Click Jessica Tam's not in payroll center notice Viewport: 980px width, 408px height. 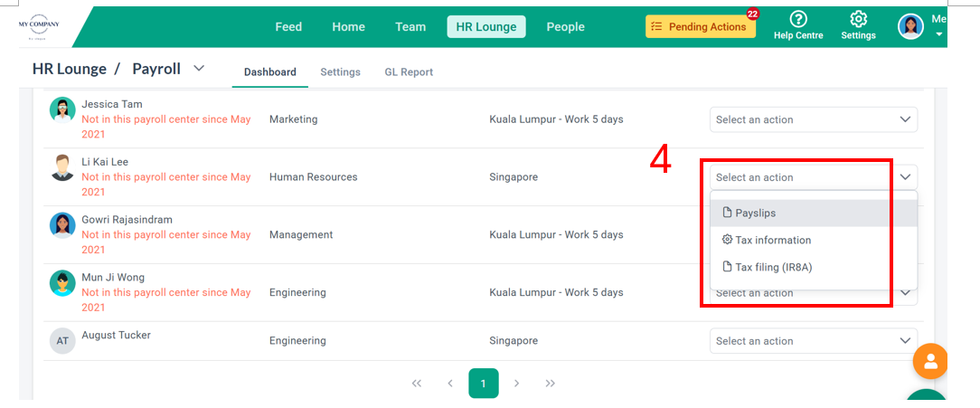(x=166, y=127)
